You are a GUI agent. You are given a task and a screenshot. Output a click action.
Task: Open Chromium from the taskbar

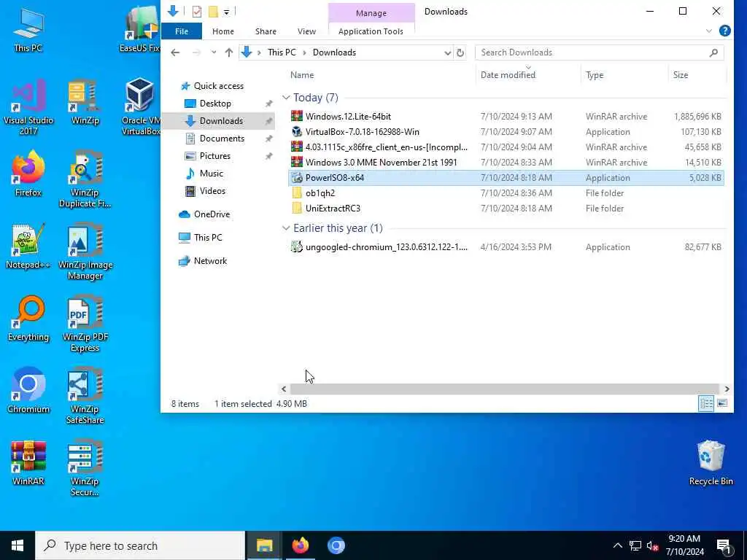tap(336, 545)
